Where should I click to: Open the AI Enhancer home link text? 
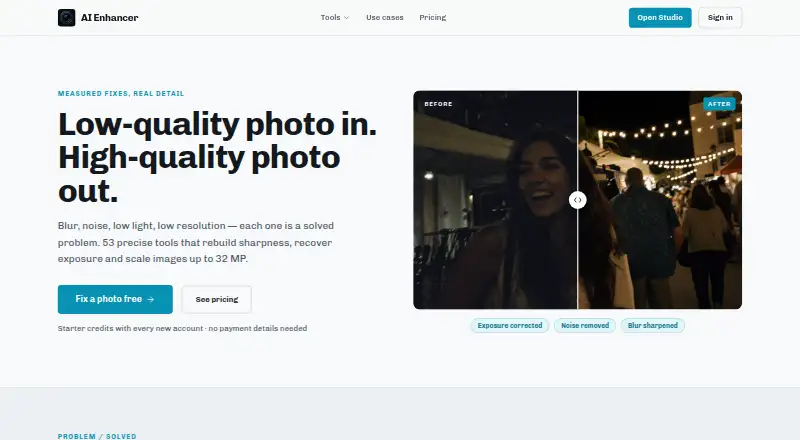pyautogui.click(x=109, y=17)
